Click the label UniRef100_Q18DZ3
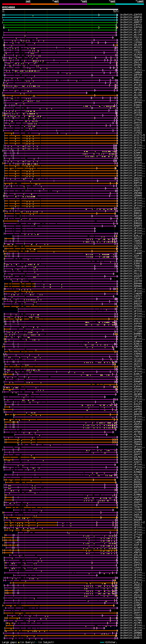146x644 pixels. (131, 128)
